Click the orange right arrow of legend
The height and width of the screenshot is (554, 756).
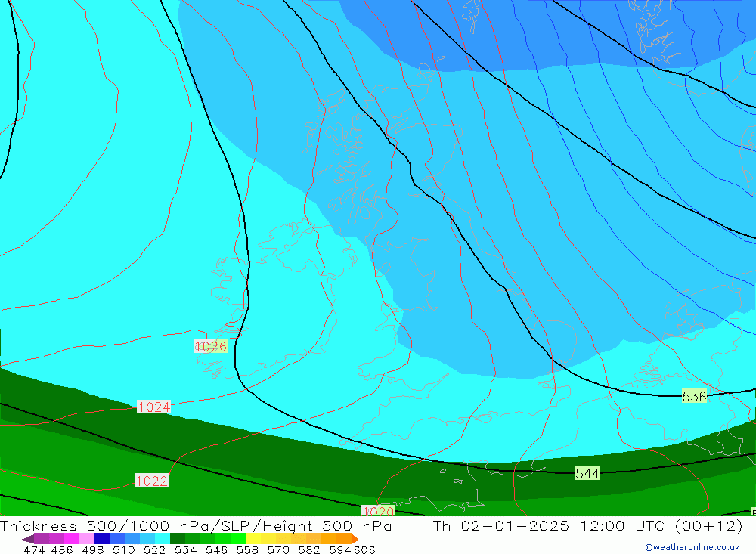point(354,539)
